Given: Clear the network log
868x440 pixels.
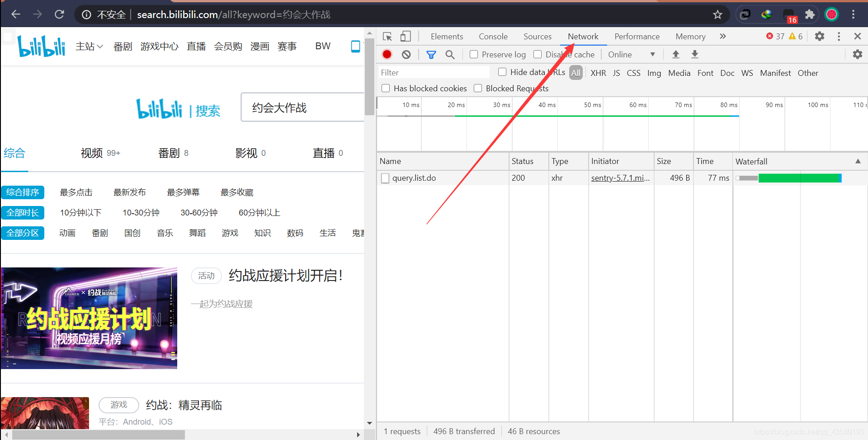Looking at the screenshot, I should pos(406,55).
